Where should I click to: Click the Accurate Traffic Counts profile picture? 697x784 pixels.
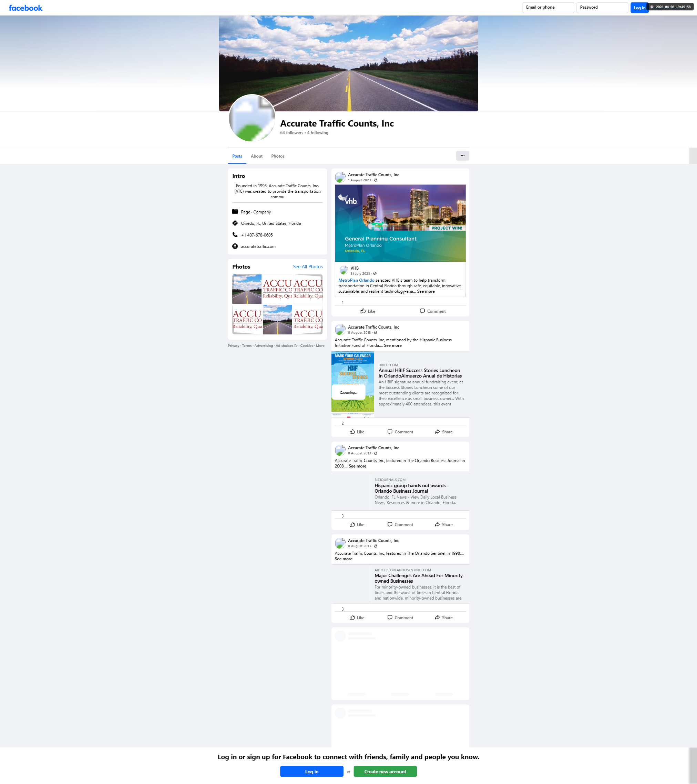[252, 118]
